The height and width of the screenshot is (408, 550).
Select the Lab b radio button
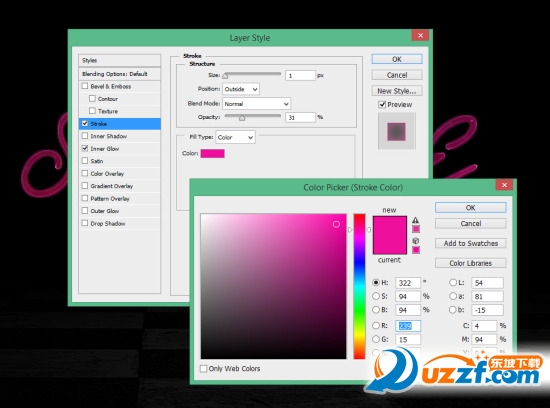coord(453,310)
